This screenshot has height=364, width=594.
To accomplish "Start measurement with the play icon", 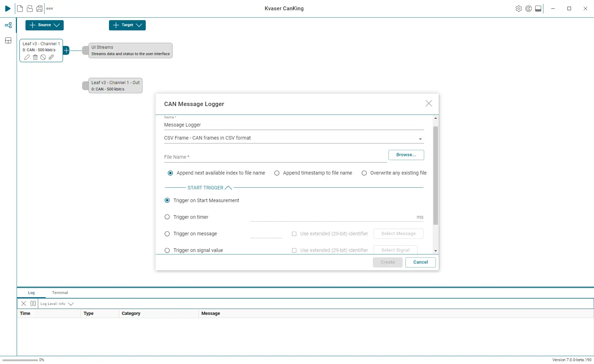I will click(8, 8).
